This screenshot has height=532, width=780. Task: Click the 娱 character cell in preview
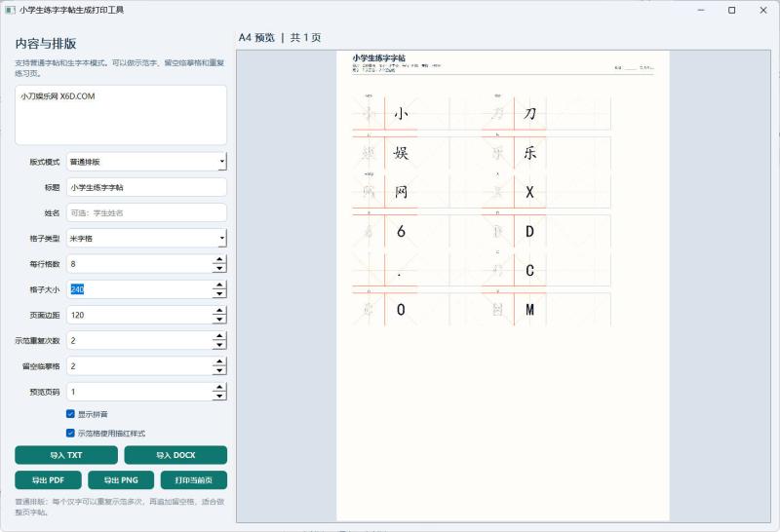pyautogui.click(x=401, y=153)
